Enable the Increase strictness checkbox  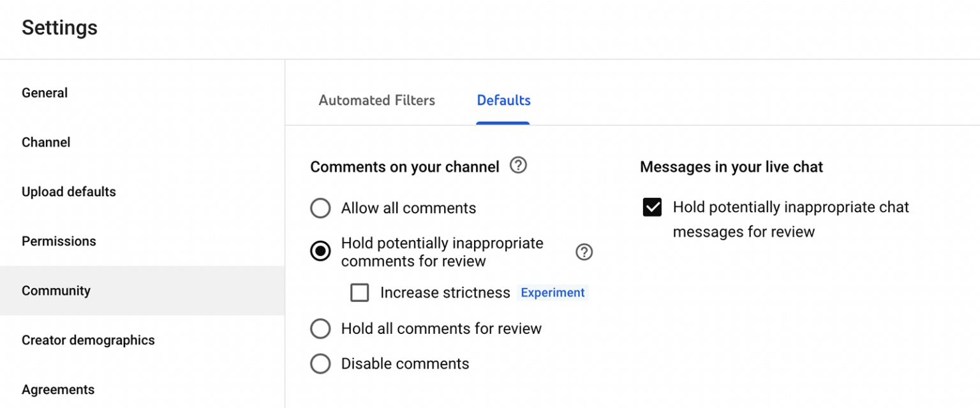point(360,292)
